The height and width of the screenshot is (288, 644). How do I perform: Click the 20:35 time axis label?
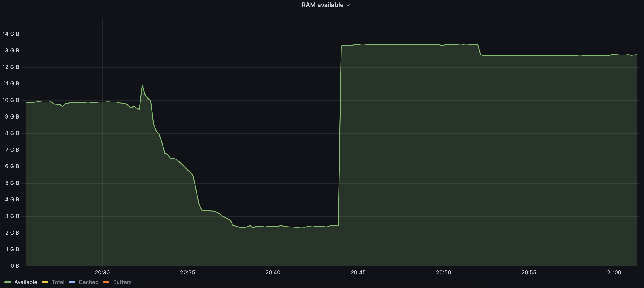(x=187, y=273)
